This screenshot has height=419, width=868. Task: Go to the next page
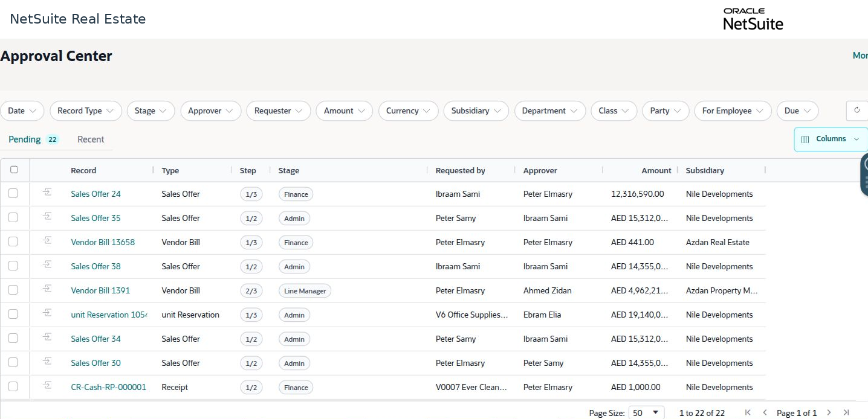point(829,413)
